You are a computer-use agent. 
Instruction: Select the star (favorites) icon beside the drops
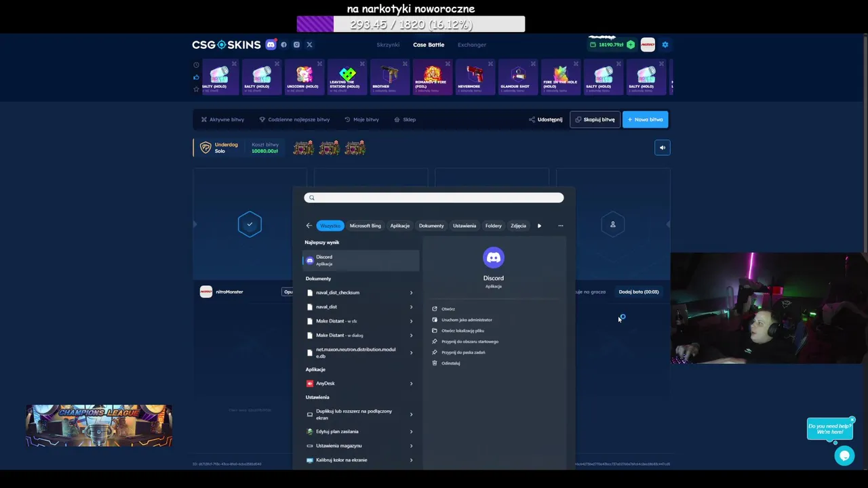(196, 89)
